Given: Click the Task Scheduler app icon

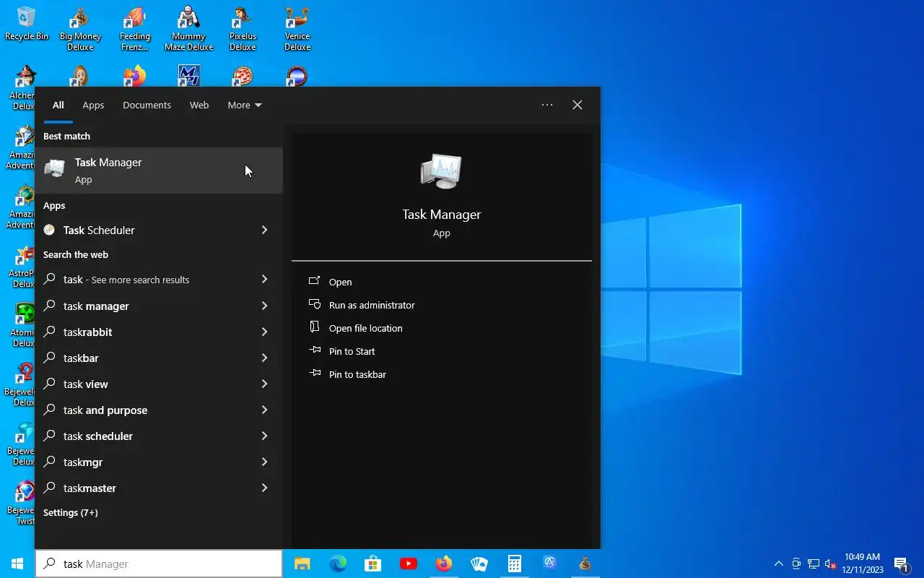Looking at the screenshot, I should tap(49, 230).
